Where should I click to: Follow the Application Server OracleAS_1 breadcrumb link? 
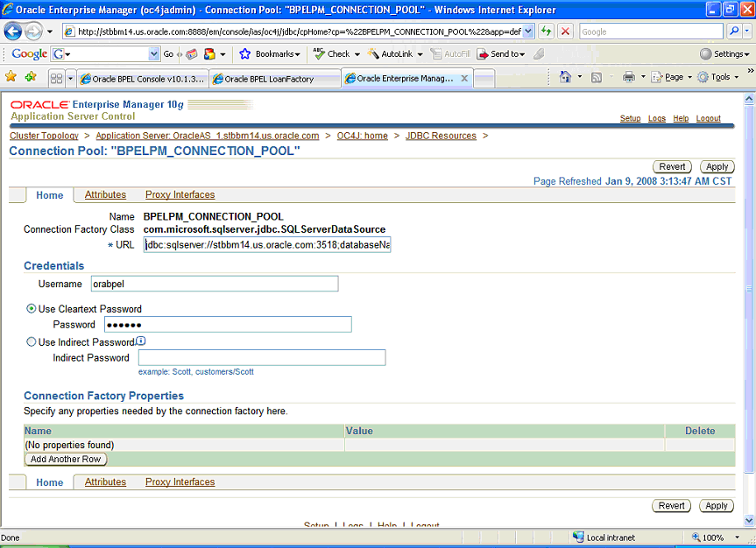pyautogui.click(x=208, y=136)
